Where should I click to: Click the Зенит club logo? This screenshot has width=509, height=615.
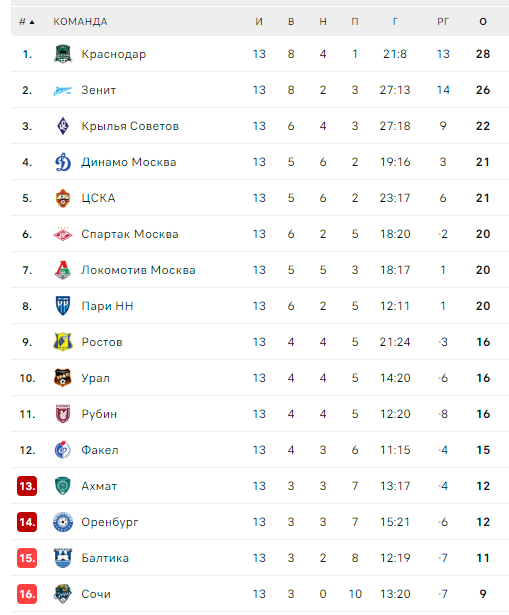63,90
